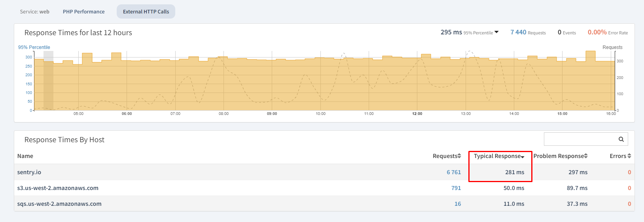The image size is (644, 222).
Task: Sort by Typical Response column
Action: point(499,156)
